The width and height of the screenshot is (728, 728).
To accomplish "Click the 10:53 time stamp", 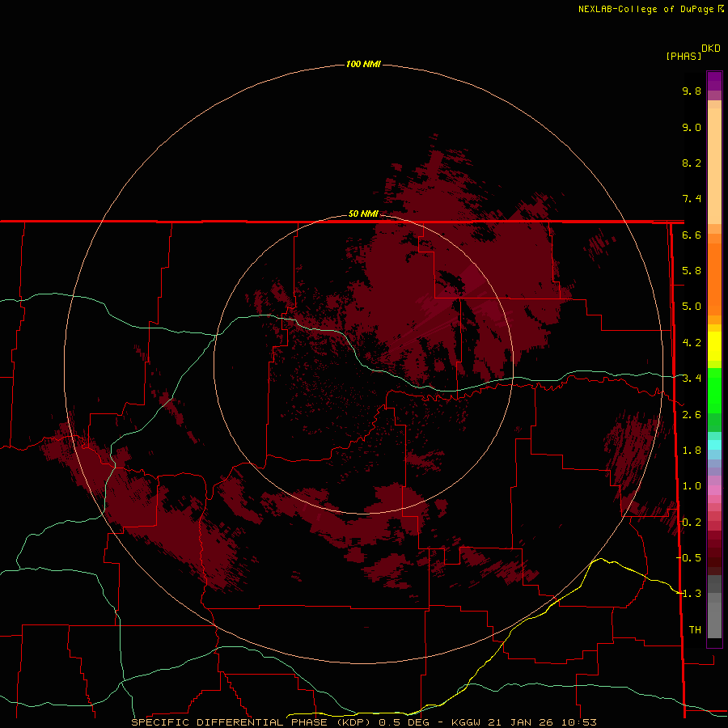I will [579, 722].
